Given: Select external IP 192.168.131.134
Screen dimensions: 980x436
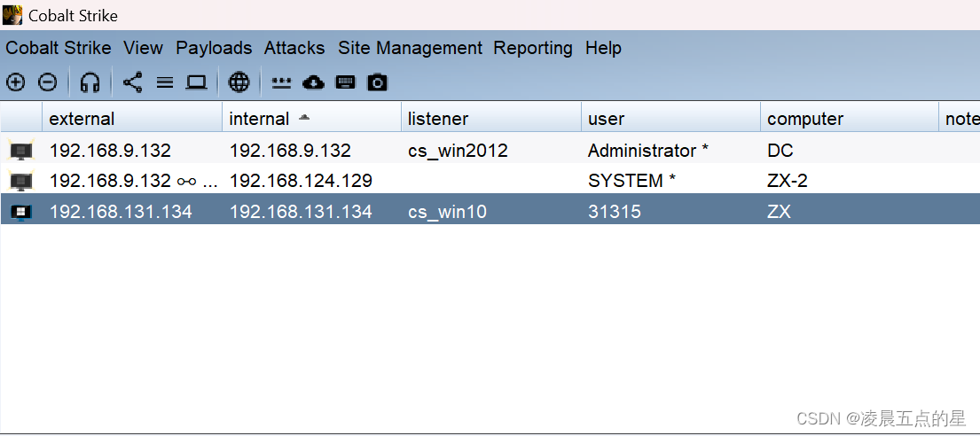Looking at the screenshot, I should click(121, 213).
